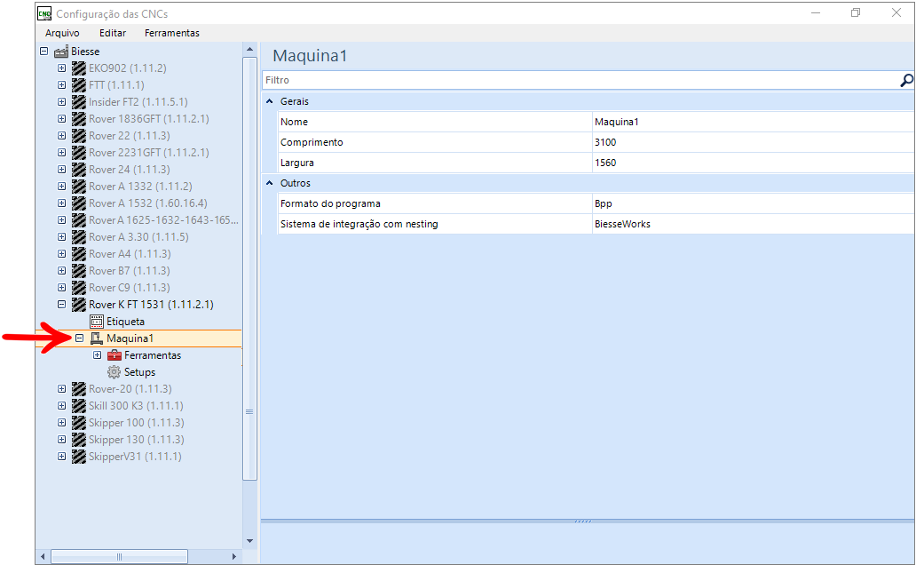This screenshot has height=573, width=924.
Task: Collapse the Maquina1 tree node
Action: 80,338
